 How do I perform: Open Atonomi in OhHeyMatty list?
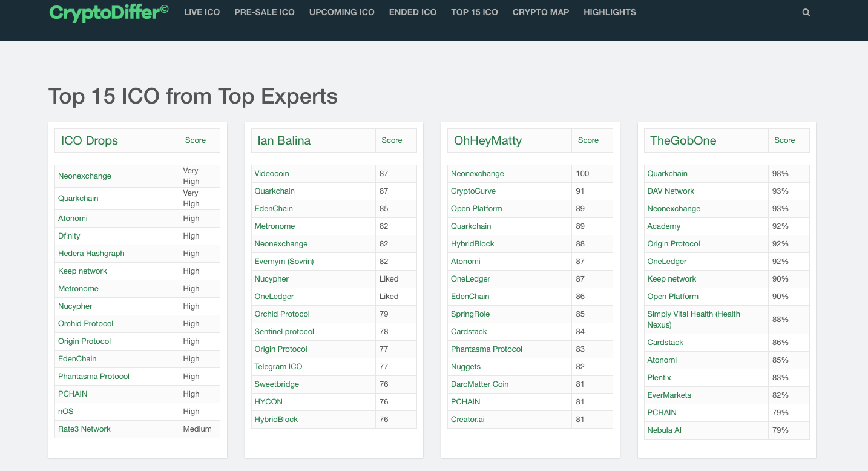point(465,262)
